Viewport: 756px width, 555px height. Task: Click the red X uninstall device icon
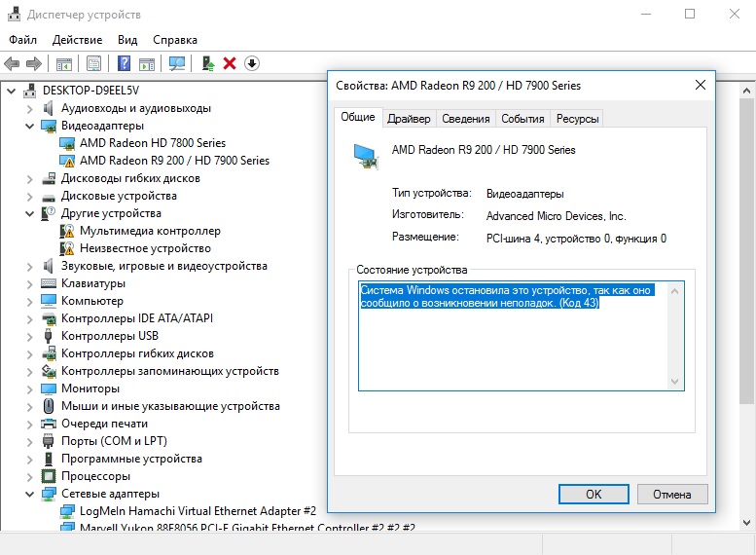tap(230, 63)
